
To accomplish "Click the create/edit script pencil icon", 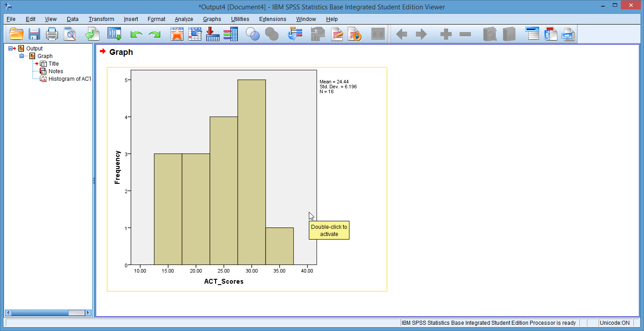I will [337, 34].
